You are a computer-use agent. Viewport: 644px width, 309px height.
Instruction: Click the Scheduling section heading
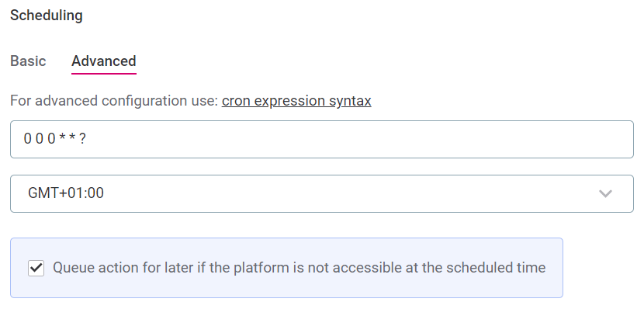47,16
